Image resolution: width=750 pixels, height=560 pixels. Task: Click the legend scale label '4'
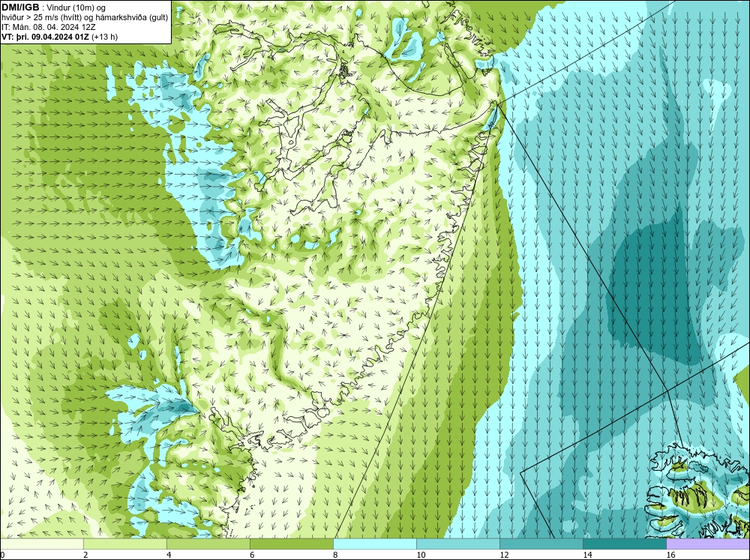point(169,555)
